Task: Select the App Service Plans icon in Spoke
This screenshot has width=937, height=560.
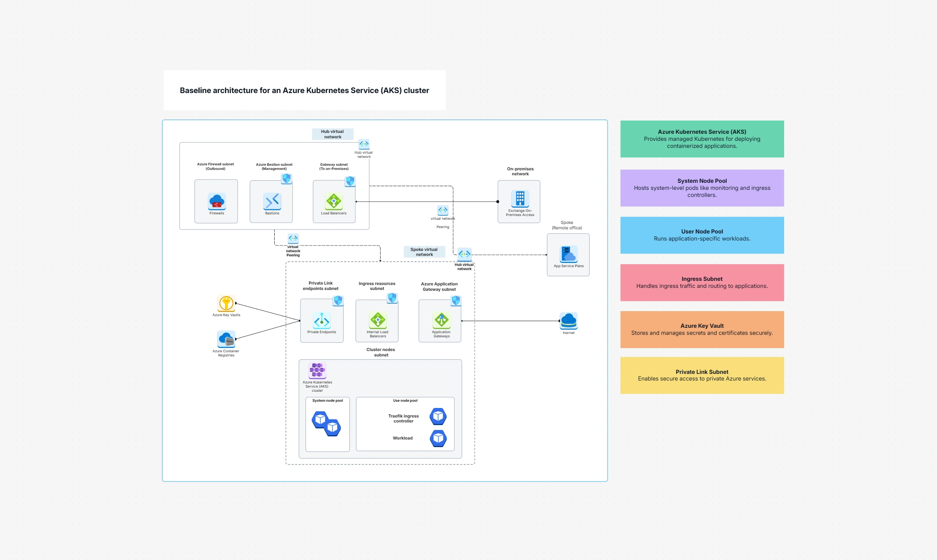Action: point(568,253)
